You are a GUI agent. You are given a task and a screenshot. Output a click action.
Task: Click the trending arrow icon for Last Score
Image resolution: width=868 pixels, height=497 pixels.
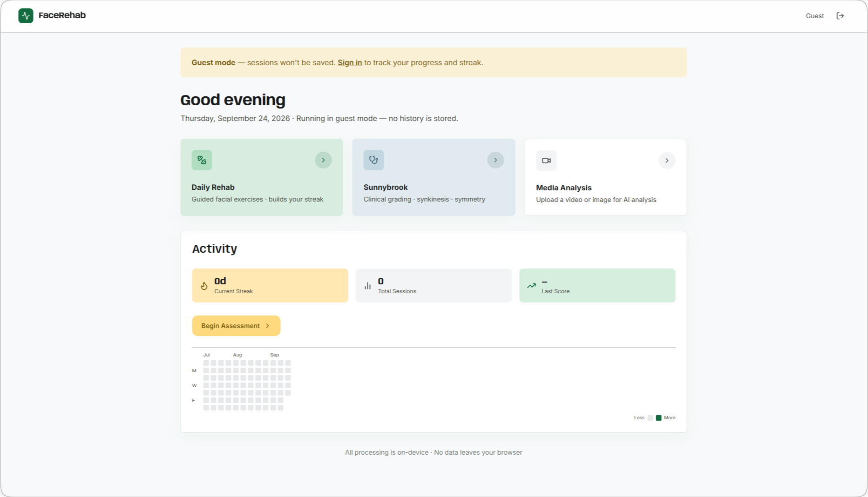click(x=531, y=286)
